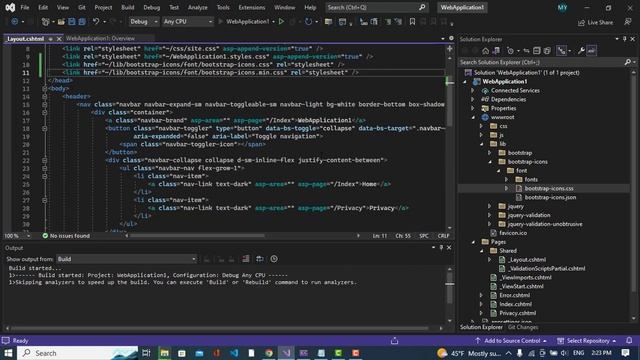Clear All output with the red-marked icon
Screen dimensions: 640x360
pyautogui.click(x=246, y=259)
